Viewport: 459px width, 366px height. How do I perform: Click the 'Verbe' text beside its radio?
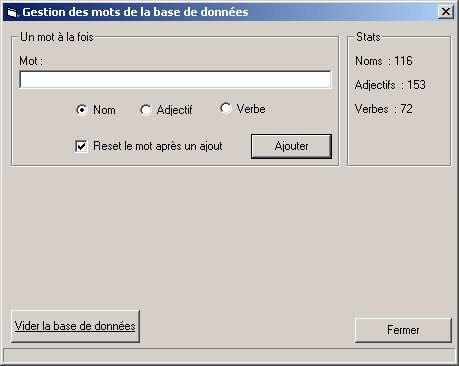click(251, 109)
